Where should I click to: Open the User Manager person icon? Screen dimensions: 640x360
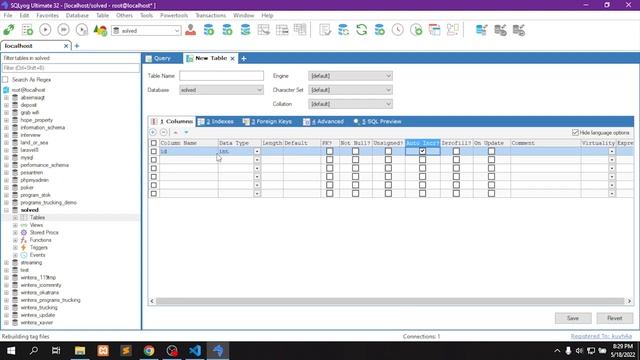click(x=191, y=30)
